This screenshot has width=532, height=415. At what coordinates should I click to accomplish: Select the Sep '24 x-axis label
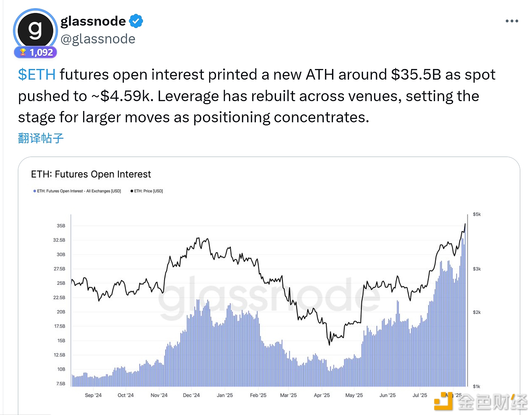93,395
